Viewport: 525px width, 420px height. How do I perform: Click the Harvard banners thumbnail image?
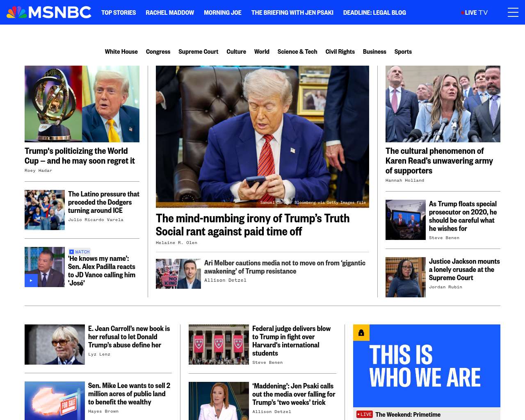click(219, 345)
